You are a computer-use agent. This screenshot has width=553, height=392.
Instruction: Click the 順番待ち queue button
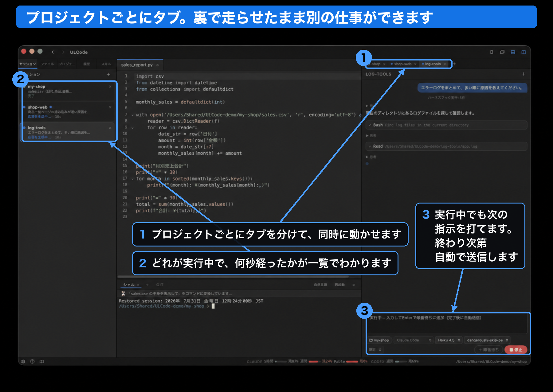[x=488, y=350]
